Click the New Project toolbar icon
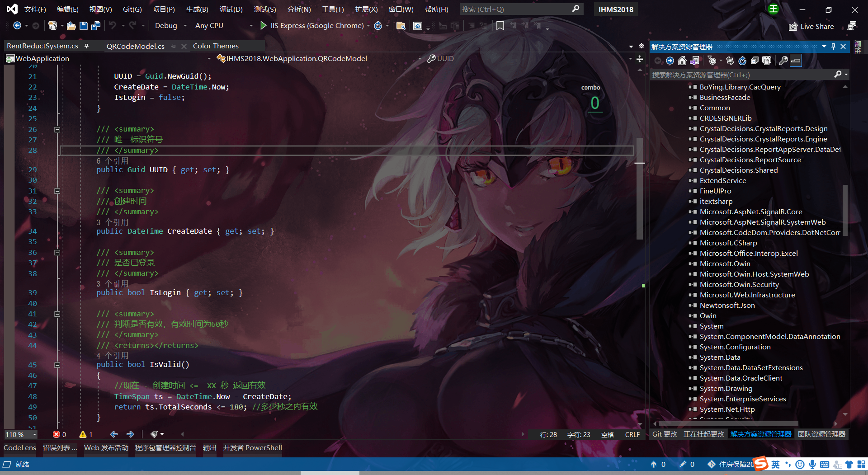868x475 pixels. coord(53,26)
